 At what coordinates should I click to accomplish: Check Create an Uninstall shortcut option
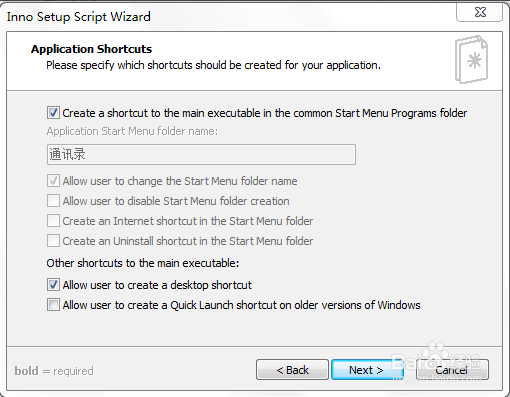point(53,241)
